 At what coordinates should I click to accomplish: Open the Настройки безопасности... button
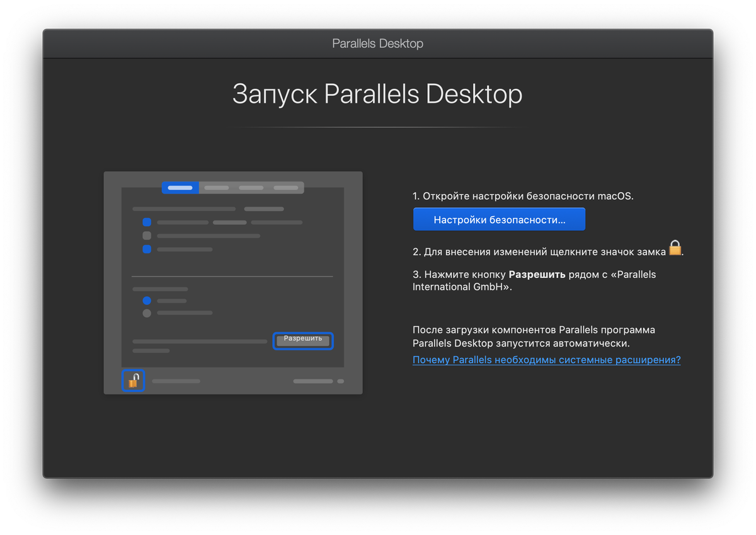click(499, 220)
